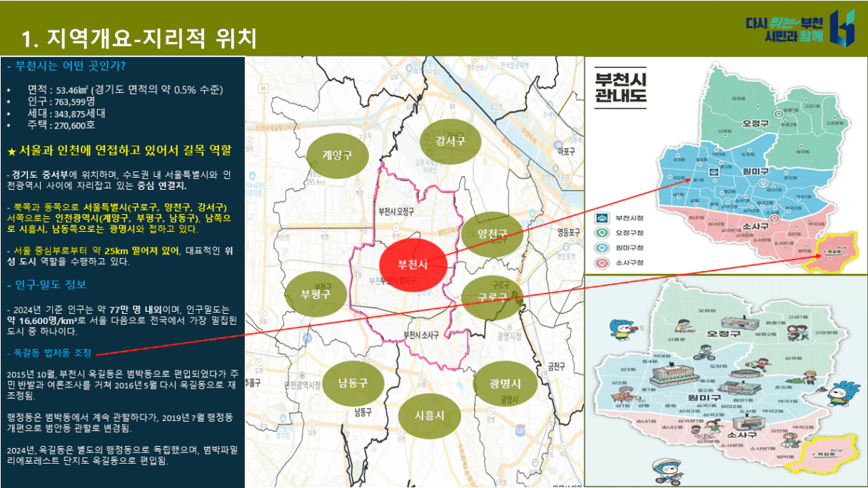Click the paragraph starting 서울 중심부로부터 약 25km
The image size is (868, 488).
click(x=119, y=255)
